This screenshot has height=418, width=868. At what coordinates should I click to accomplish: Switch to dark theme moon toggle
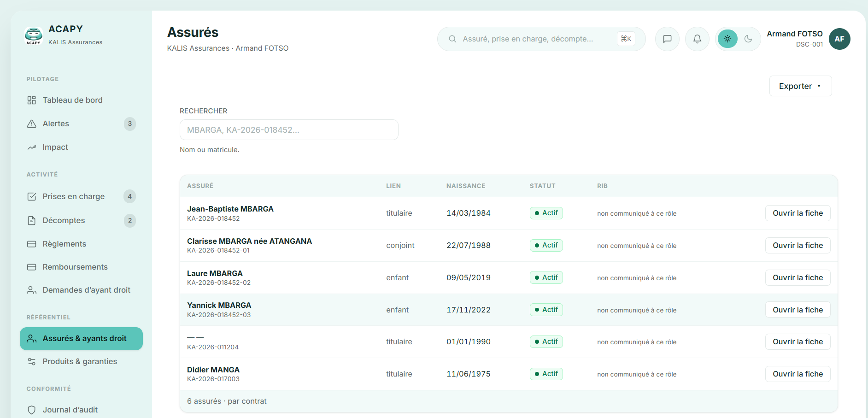coord(748,39)
